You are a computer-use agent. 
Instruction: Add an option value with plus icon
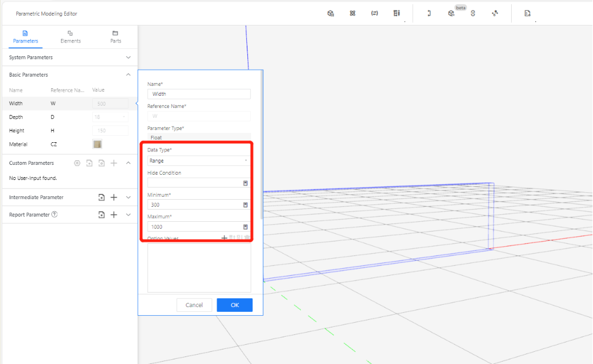[224, 238]
